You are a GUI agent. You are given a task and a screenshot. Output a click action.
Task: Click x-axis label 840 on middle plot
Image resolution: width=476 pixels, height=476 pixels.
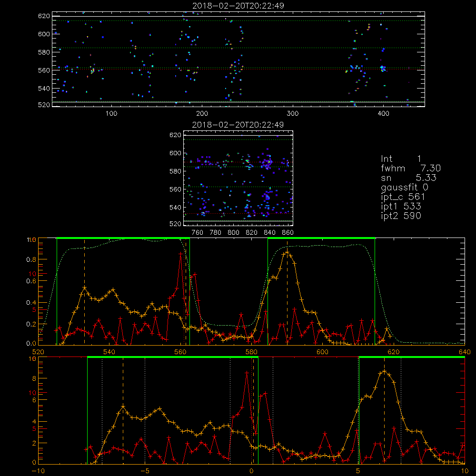click(269, 233)
